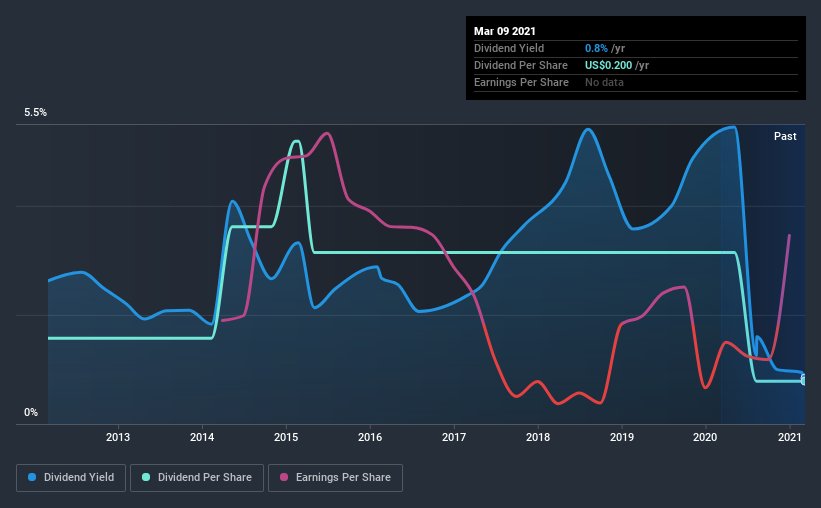The image size is (821, 508).
Task: Click the Past region label
Action: click(785, 136)
